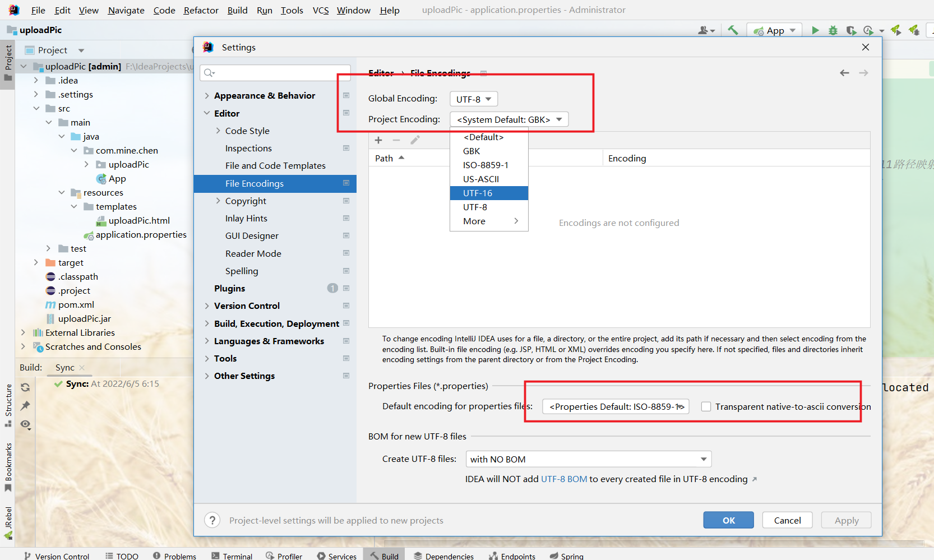Click the Add encoding path plus icon
Screen dimensions: 934x560
point(378,140)
